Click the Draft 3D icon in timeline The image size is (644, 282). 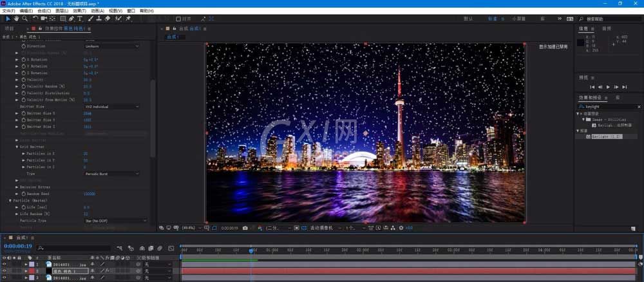(131, 249)
